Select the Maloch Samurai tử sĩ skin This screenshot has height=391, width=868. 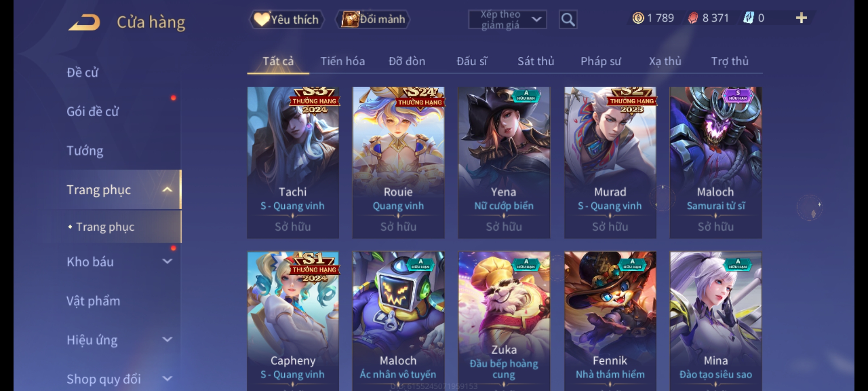pos(715,163)
